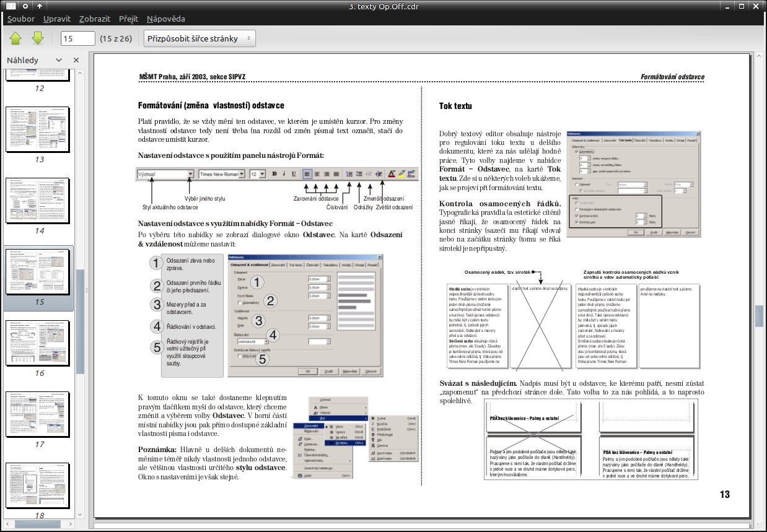Click the 'Svázat s následujícím.' bold text
The width and height of the screenshot is (767, 532).
[x=478, y=383]
